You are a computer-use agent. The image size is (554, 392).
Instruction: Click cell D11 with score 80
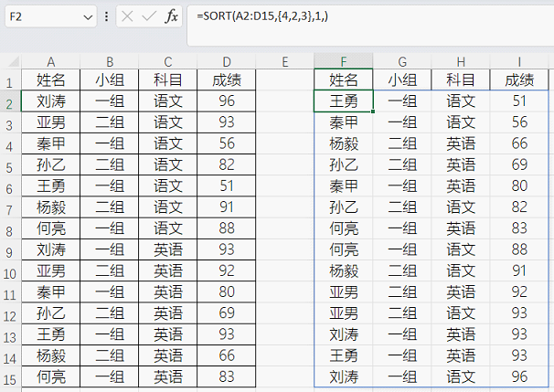tap(227, 291)
